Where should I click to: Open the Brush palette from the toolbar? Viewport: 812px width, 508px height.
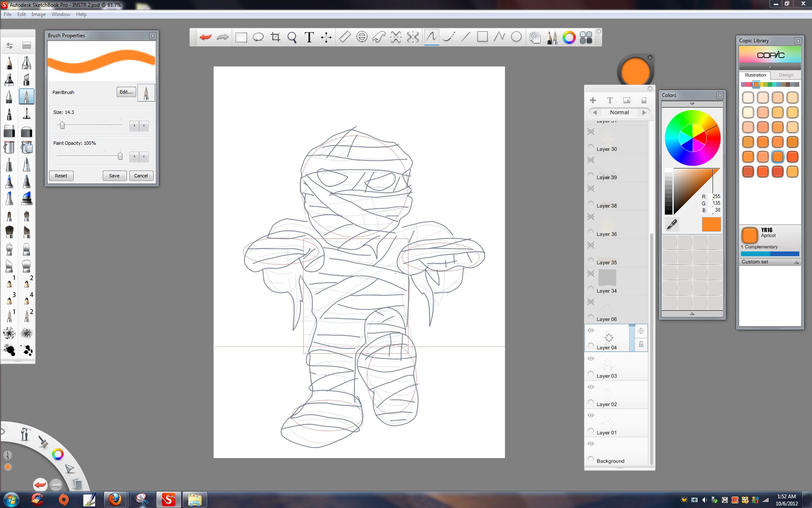[552, 37]
